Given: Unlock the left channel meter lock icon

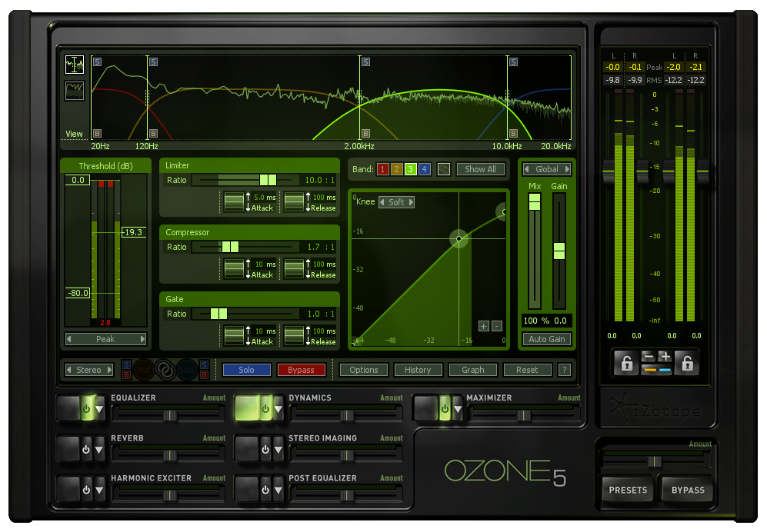Looking at the screenshot, I should [x=625, y=364].
